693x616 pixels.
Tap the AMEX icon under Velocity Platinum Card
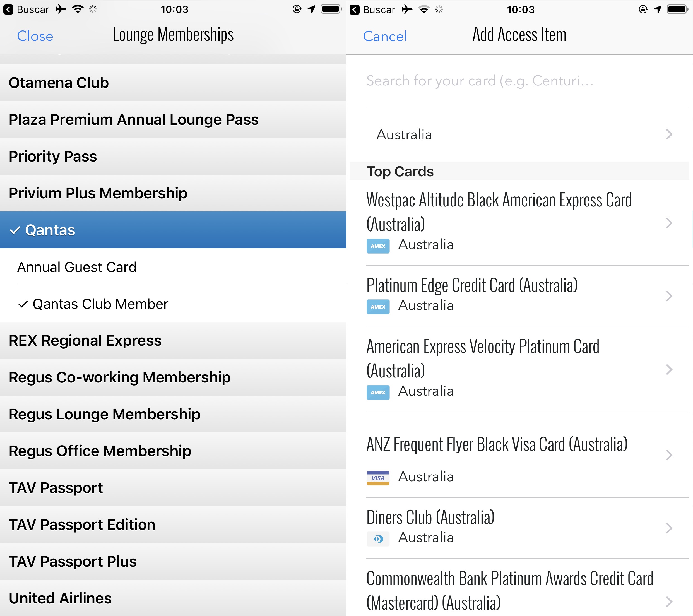pos(378,392)
